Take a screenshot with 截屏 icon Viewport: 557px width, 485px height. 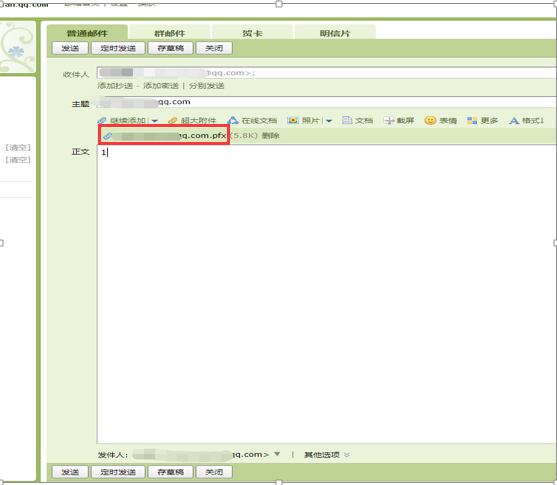[389, 121]
